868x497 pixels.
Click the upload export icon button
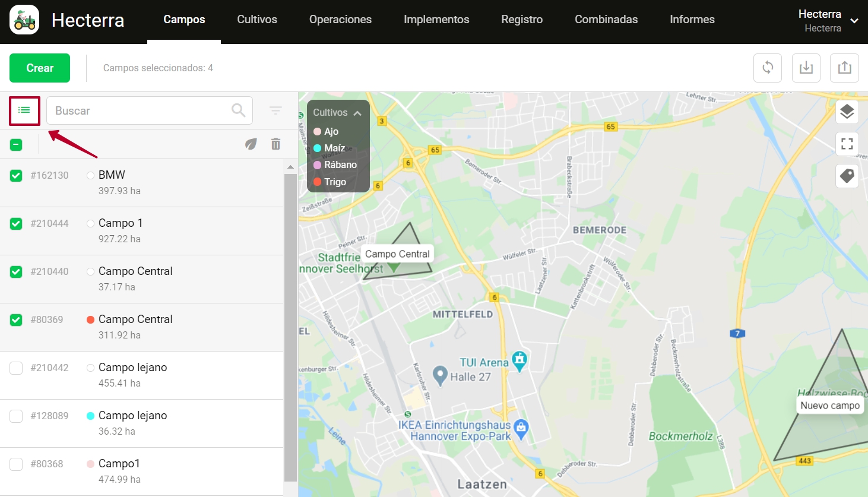[845, 68]
